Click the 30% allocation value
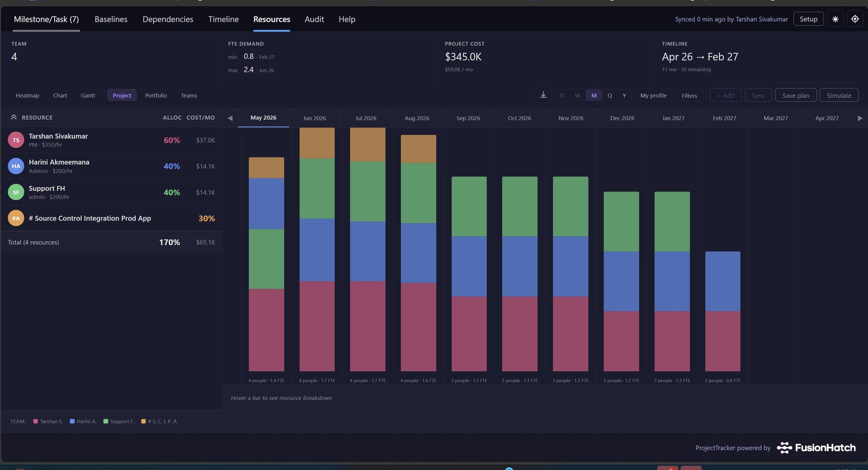Image resolution: width=868 pixels, height=470 pixels. coord(207,218)
